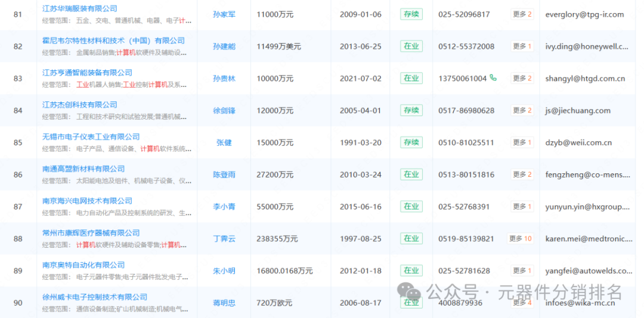
Task: Open company link 南通高盟新材料有限公司
Action: click(x=83, y=169)
